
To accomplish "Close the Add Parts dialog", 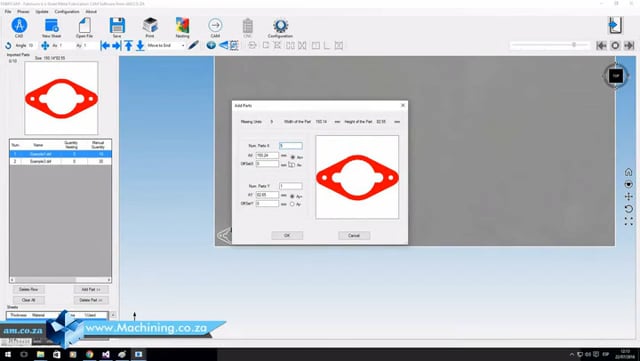I will 403,105.
